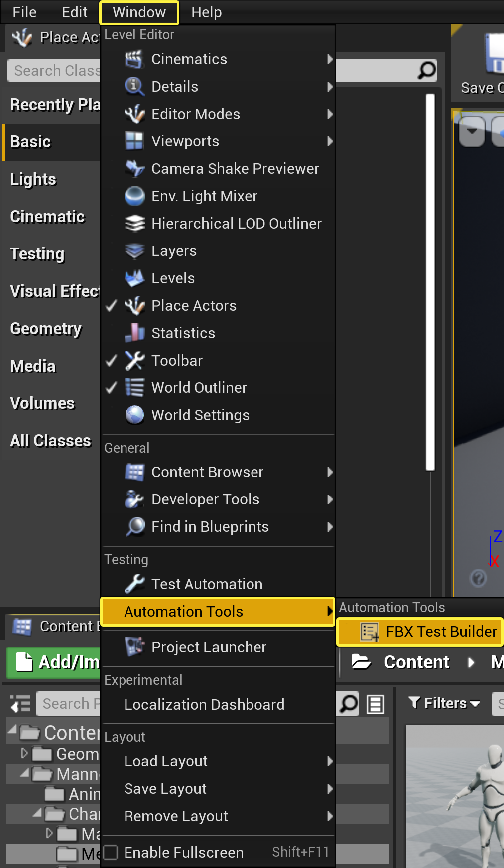Enable Fullscreen checkbox
The height and width of the screenshot is (868, 504).
[x=111, y=852]
